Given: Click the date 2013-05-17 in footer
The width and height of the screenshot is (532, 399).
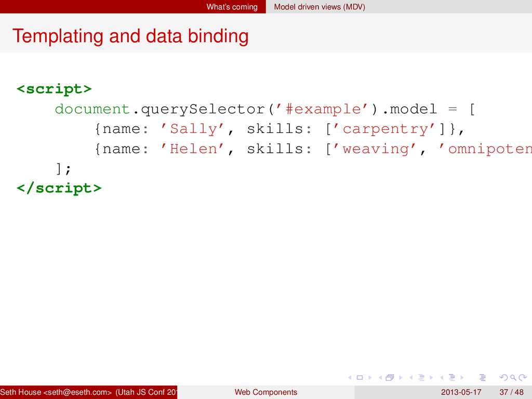Looking at the screenshot, I should [x=461, y=392].
